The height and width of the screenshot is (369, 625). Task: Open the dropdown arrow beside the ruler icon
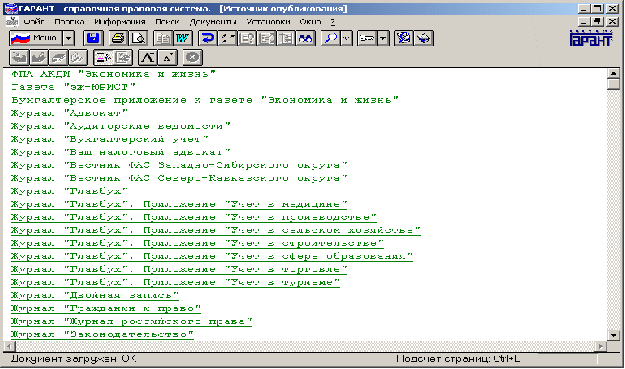383,38
